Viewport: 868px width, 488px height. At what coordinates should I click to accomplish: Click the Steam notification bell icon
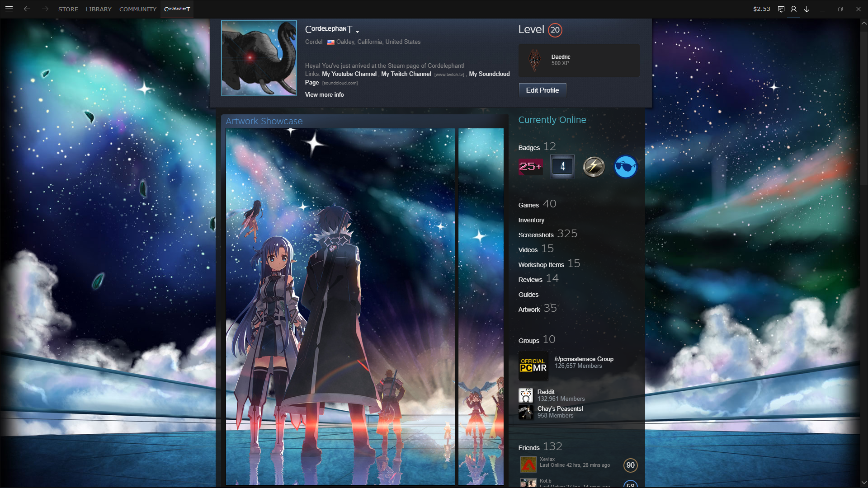point(780,9)
